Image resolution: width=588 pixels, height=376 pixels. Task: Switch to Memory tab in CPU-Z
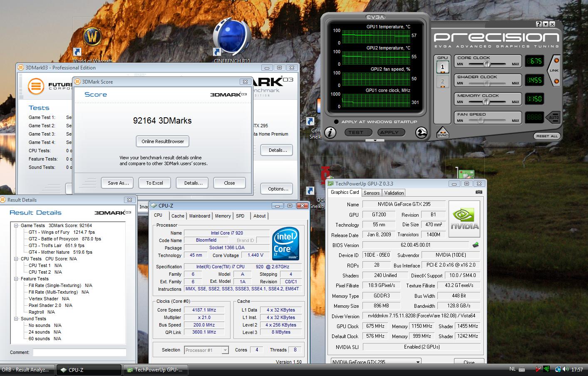[223, 216]
